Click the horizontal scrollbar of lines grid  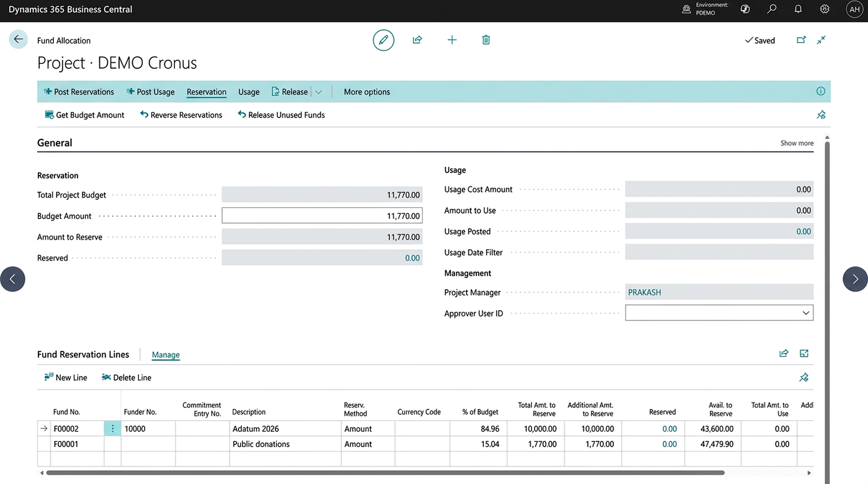pos(385,473)
